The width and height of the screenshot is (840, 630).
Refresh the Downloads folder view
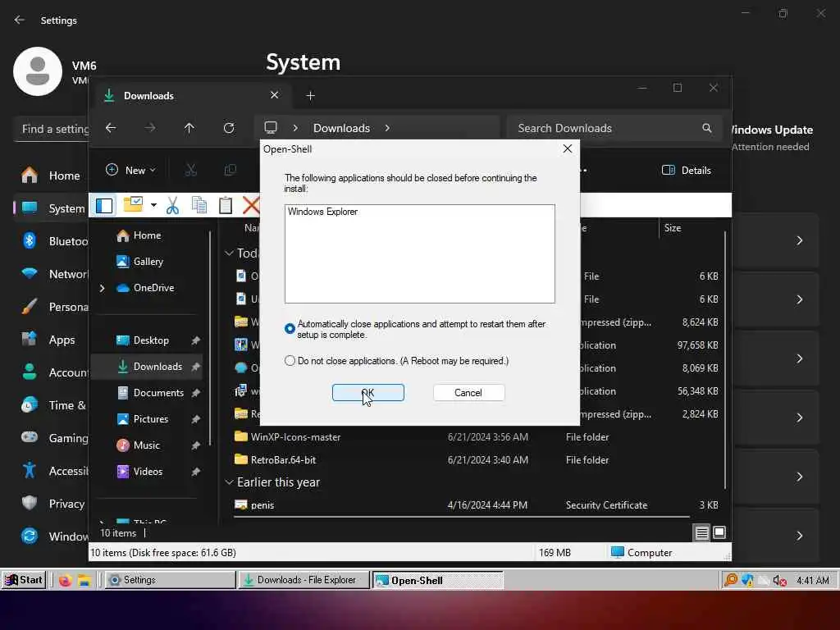point(229,128)
